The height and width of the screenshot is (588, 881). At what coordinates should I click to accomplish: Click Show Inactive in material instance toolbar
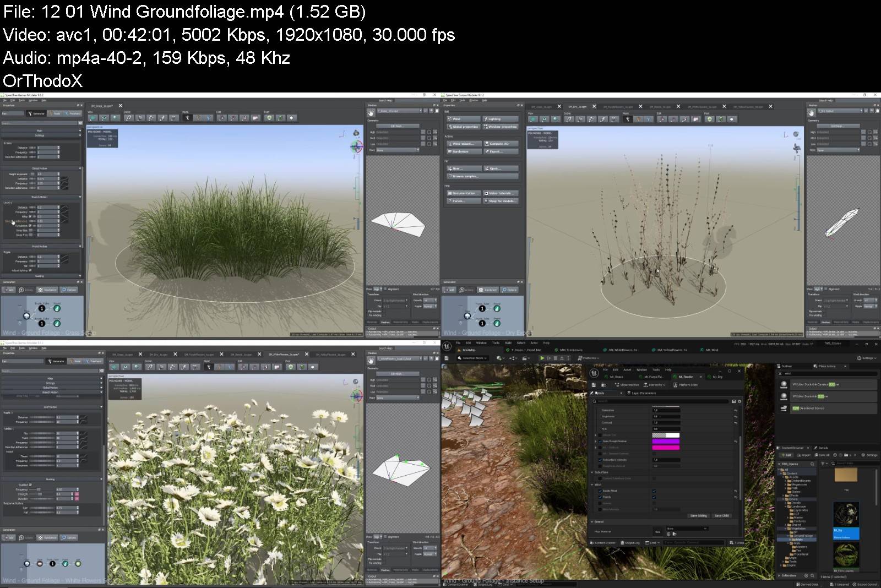tap(627, 385)
